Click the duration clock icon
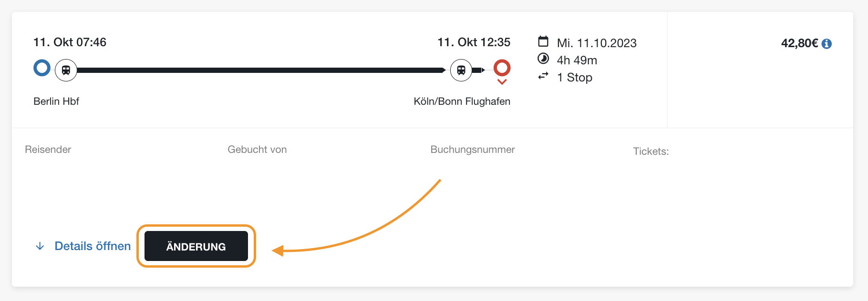868x301 pixels. tap(543, 59)
